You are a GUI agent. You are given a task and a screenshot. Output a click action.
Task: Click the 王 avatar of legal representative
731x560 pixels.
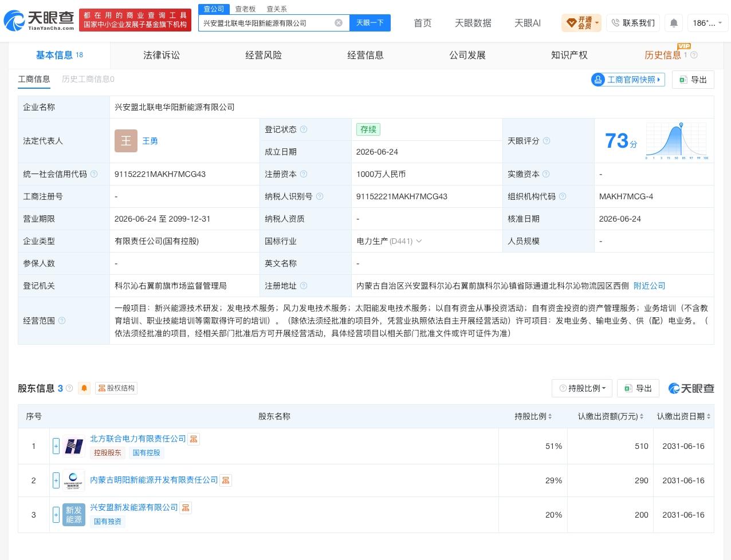click(x=126, y=141)
